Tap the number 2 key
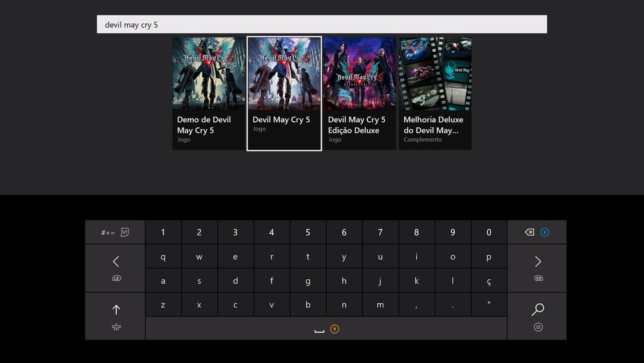The width and height of the screenshot is (644, 363). tap(199, 232)
